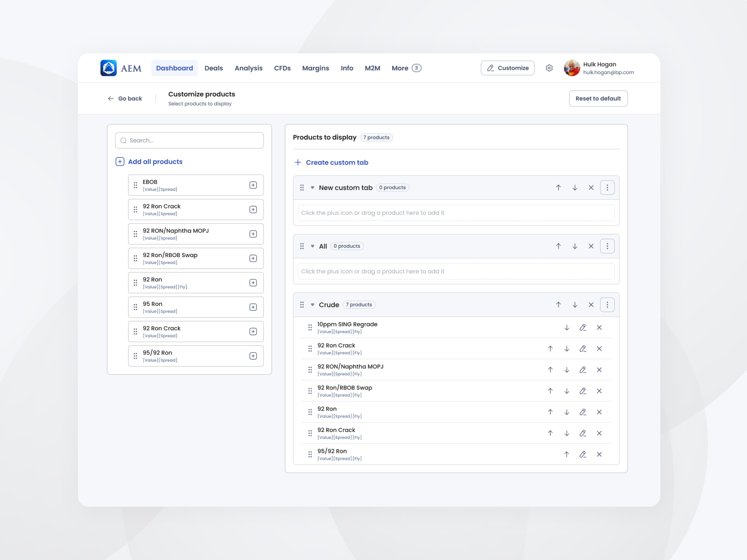Go back to previous page
Image resolution: width=747 pixels, height=560 pixels.
pyautogui.click(x=125, y=98)
